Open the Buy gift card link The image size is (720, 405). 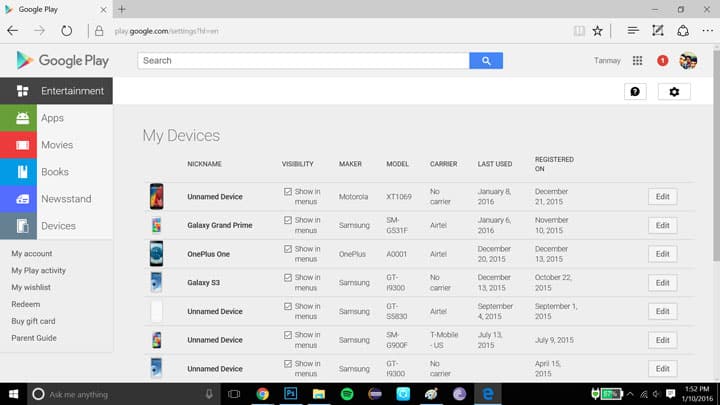tap(33, 321)
